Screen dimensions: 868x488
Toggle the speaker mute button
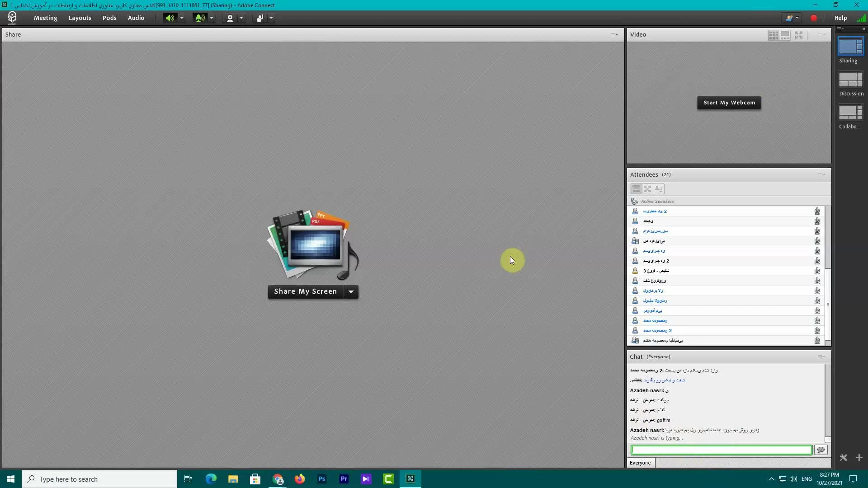click(170, 18)
